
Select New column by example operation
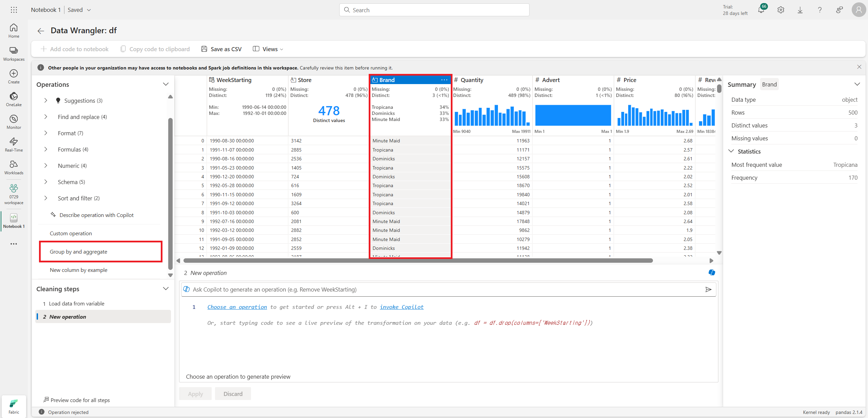pos(78,270)
